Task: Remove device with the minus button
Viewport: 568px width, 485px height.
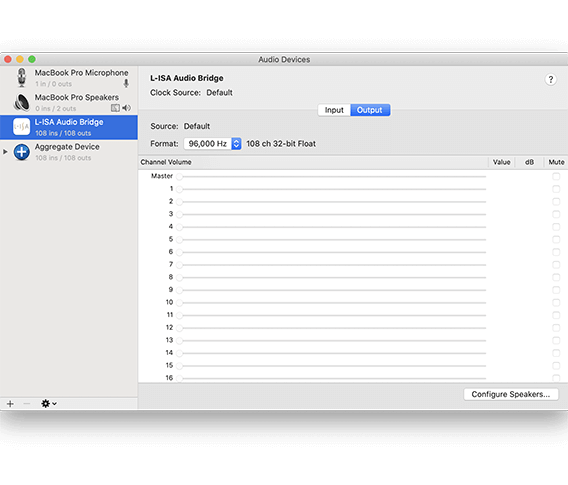Action: click(x=27, y=404)
